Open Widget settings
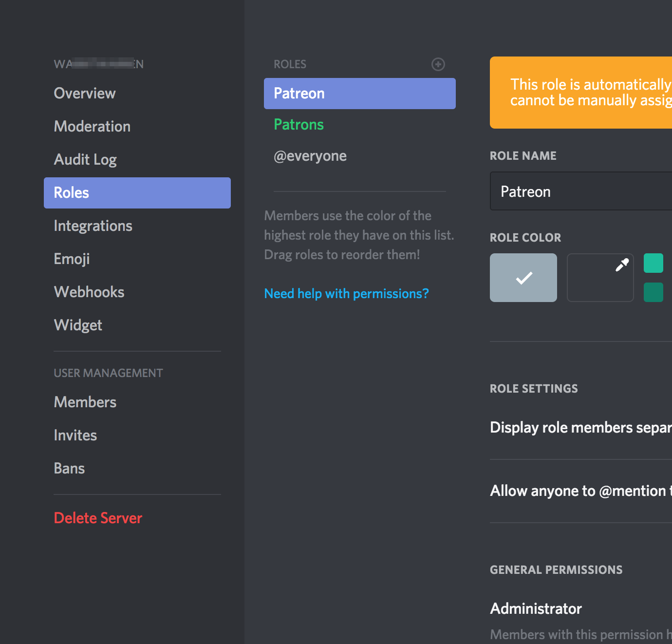Screen dimensions: 672x644 coord(78,325)
